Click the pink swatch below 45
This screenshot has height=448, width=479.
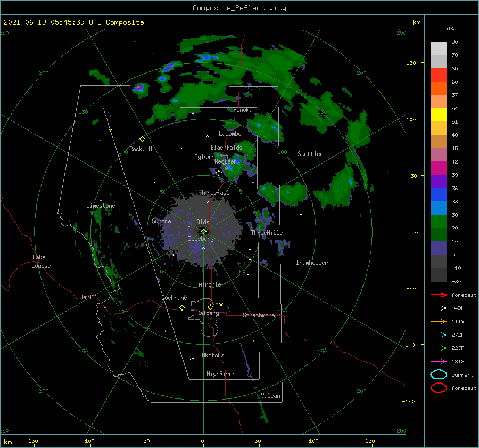point(439,155)
